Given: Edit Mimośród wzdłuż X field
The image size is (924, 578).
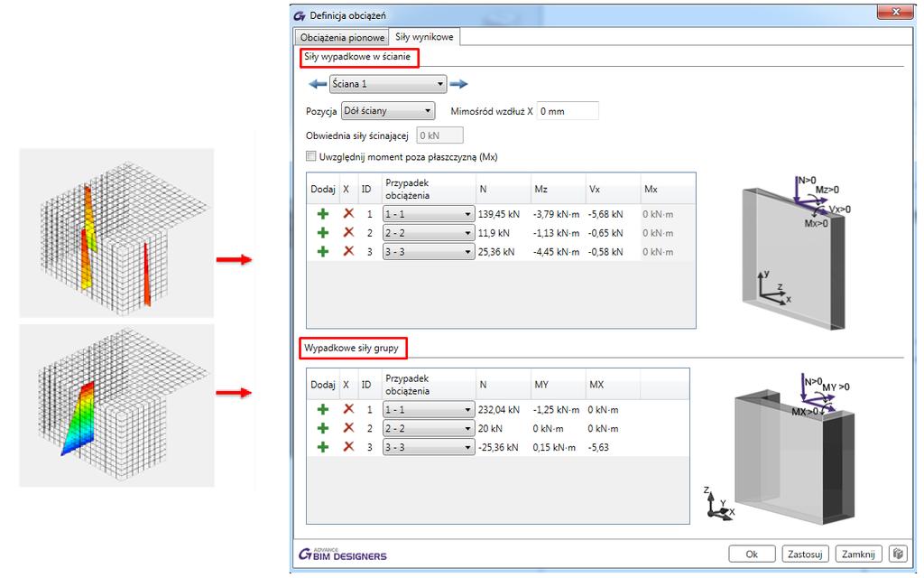Looking at the screenshot, I should (568, 111).
